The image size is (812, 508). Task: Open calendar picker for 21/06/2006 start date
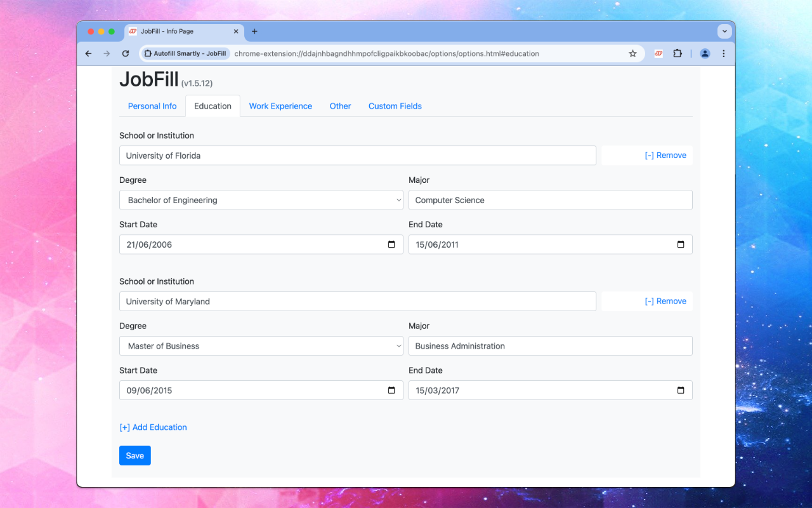(x=391, y=244)
